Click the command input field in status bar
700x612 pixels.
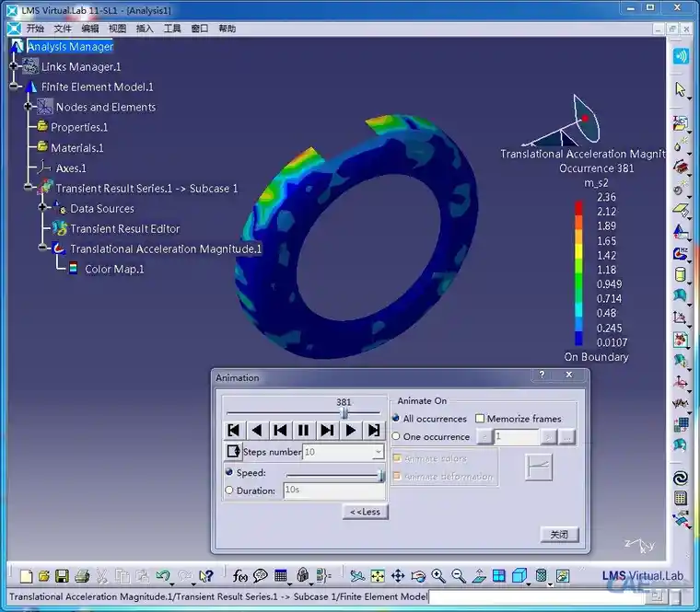tap(537, 596)
